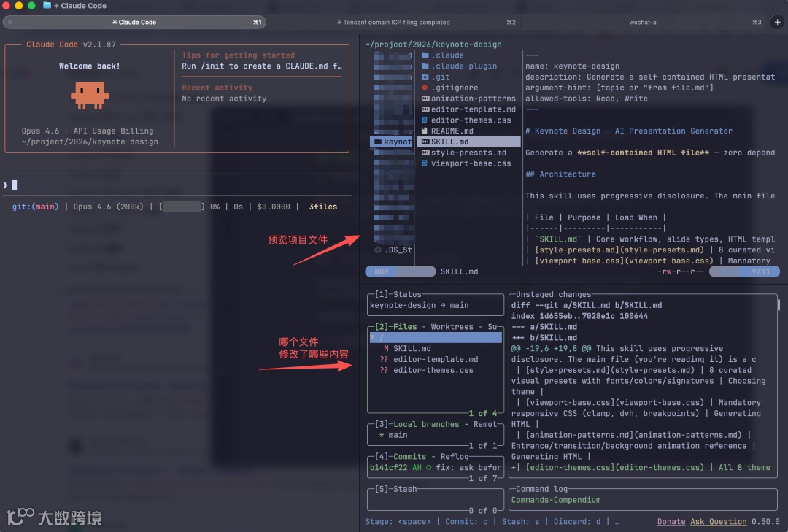Open a new terminal tab with the plus button

[778, 22]
